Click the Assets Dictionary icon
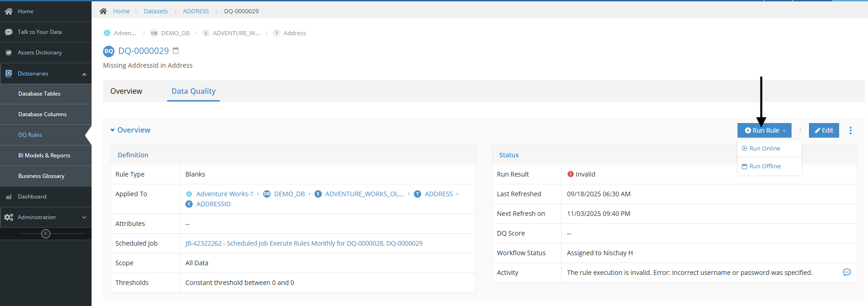The image size is (868, 306). 9,53
